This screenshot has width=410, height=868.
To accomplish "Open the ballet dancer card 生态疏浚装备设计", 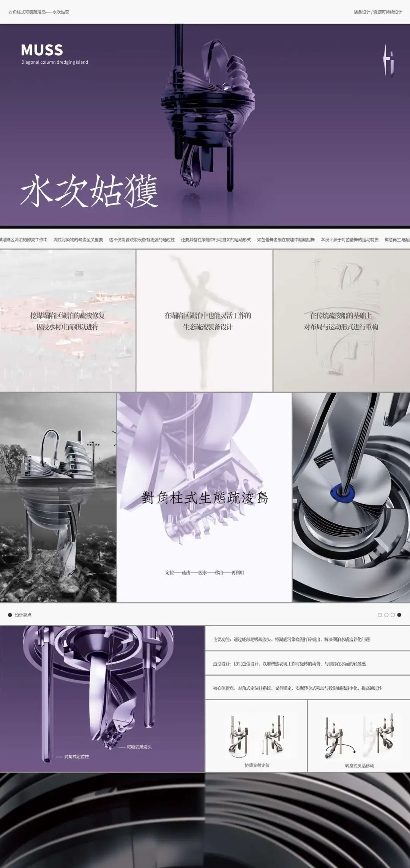I will pyautogui.click(x=204, y=321).
